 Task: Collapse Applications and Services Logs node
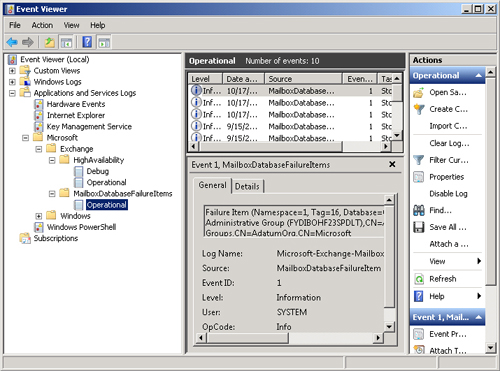pyautogui.click(x=12, y=93)
